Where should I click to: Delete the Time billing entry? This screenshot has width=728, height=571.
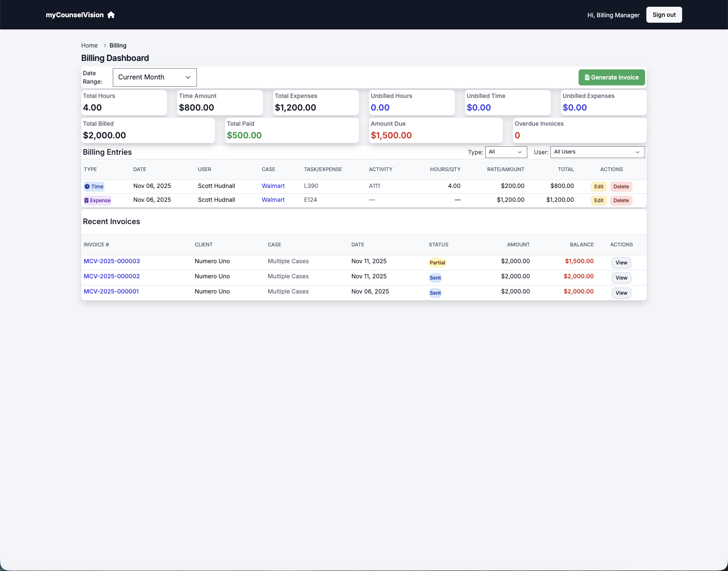[622, 186]
